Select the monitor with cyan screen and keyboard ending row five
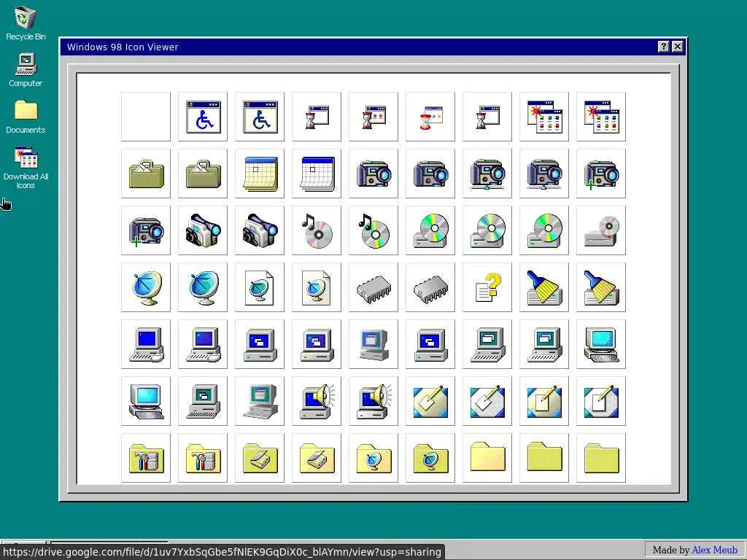The height and width of the screenshot is (560, 747). (x=601, y=344)
